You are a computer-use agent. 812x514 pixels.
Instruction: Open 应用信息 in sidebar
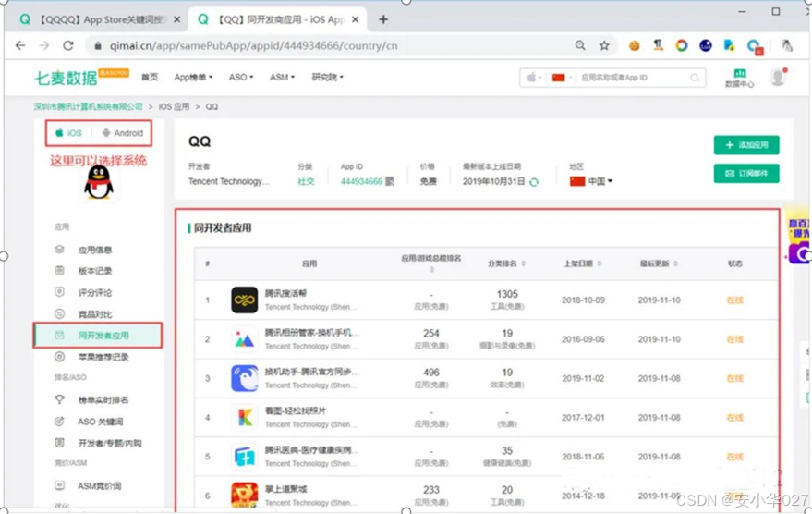95,251
